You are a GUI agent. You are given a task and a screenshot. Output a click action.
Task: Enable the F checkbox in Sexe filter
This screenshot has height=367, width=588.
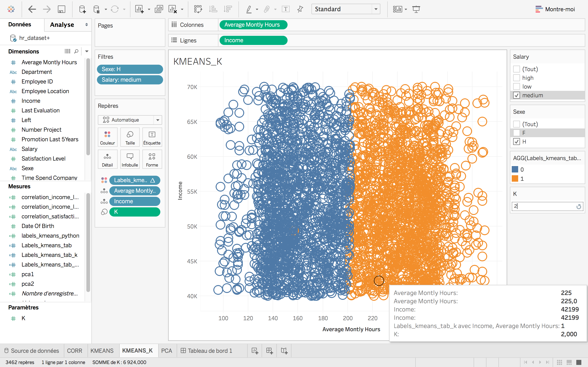517,133
